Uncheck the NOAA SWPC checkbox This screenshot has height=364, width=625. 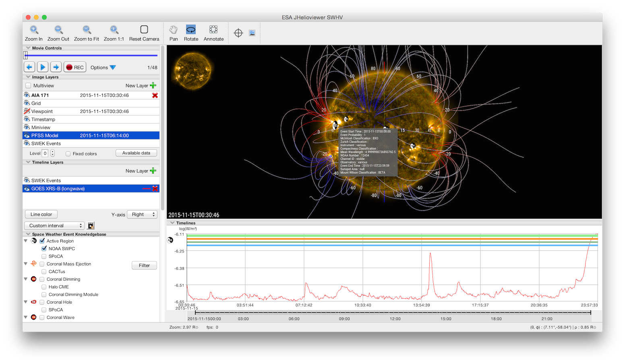coord(44,249)
